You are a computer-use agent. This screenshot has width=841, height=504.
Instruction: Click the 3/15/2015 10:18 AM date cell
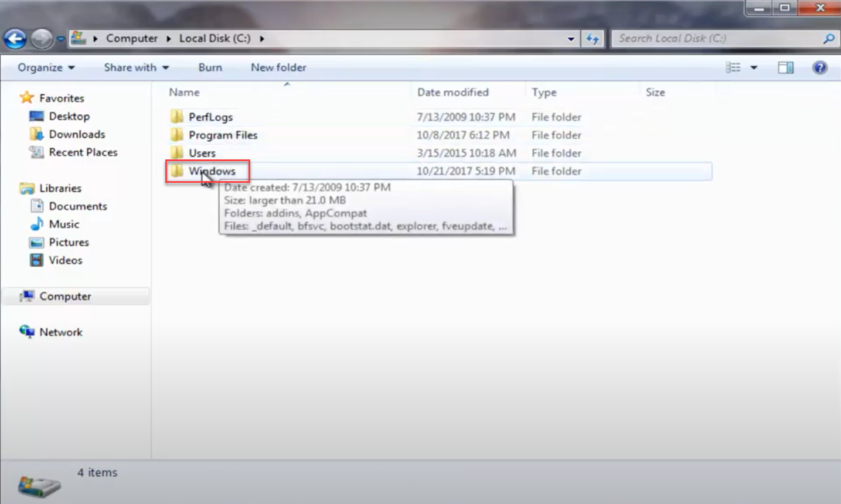coord(467,153)
